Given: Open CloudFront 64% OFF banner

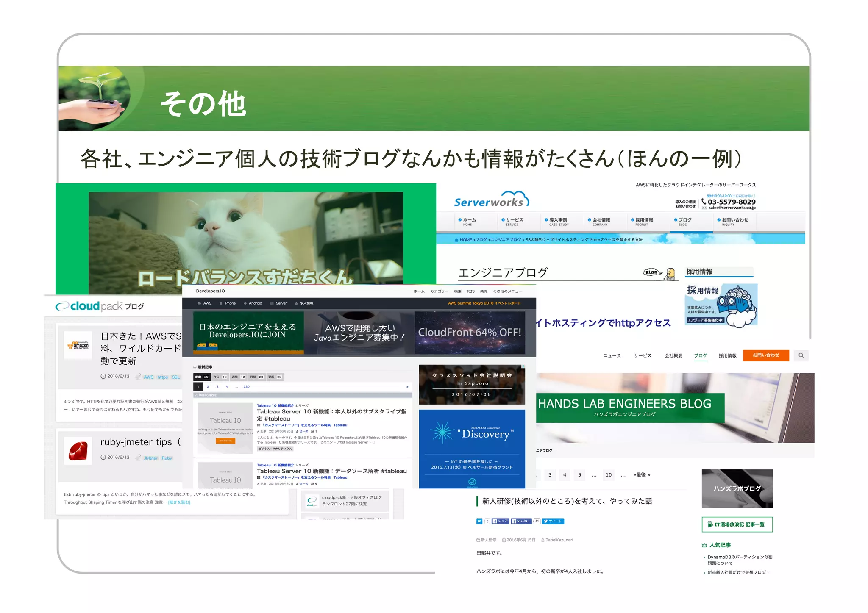Looking at the screenshot, I should [x=470, y=333].
